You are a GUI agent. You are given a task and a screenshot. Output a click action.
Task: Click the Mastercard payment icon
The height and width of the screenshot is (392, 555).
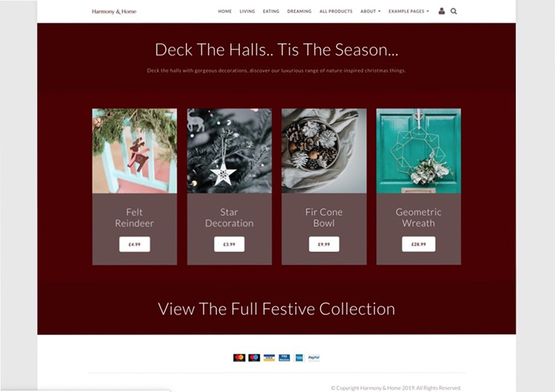coord(239,358)
